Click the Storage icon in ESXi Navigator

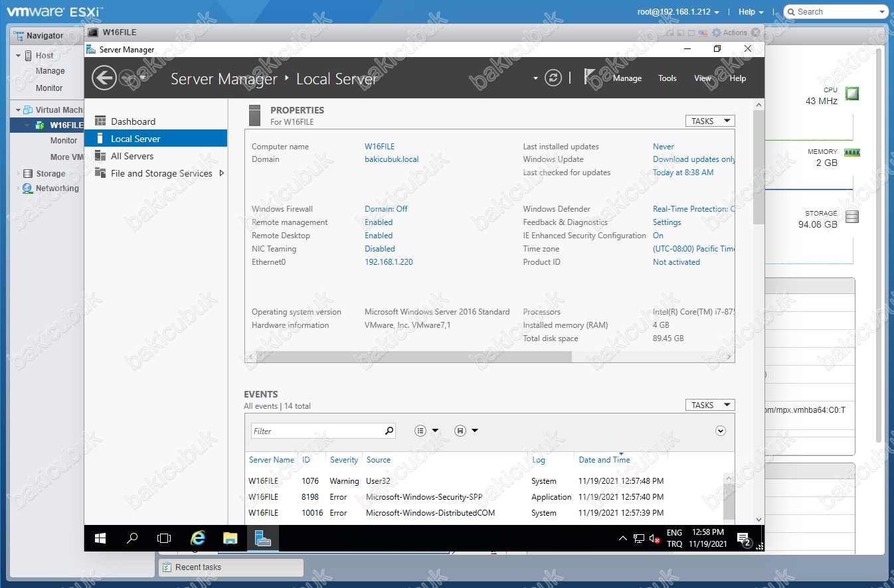pyautogui.click(x=28, y=174)
